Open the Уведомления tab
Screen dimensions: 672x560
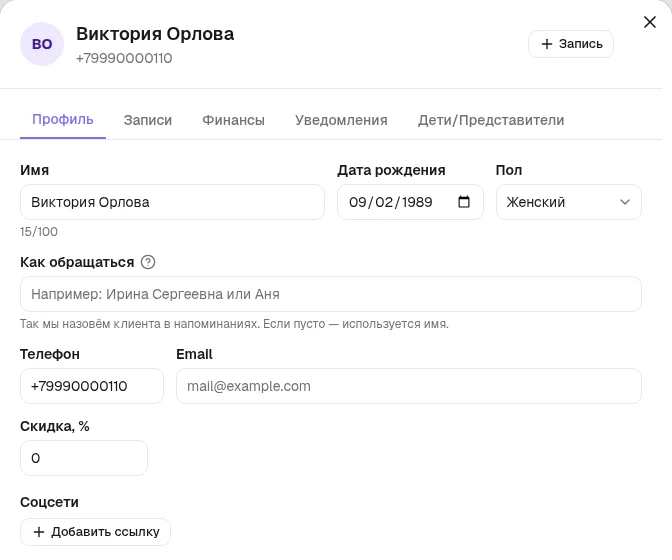coord(341,120)
